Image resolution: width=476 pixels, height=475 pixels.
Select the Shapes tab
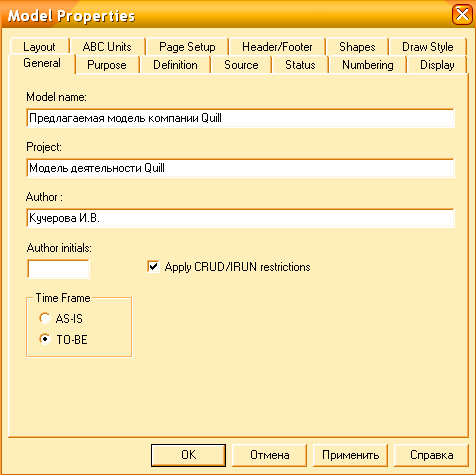(x=357, y=47)
